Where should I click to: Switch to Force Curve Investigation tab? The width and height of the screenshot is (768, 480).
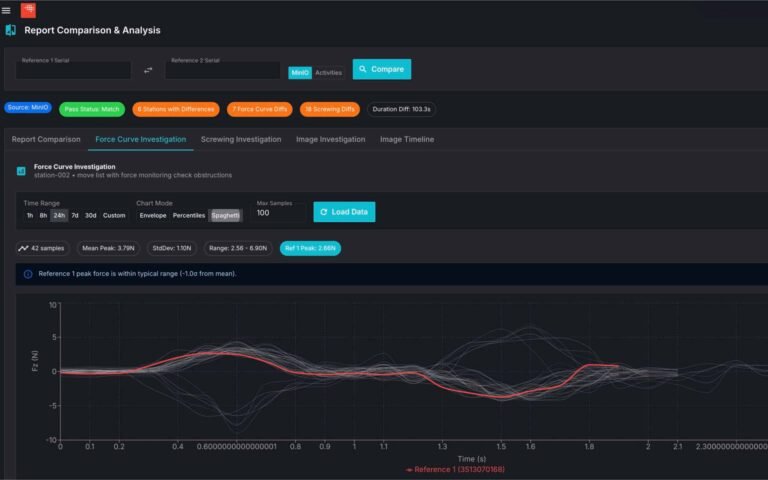(141, 139)
